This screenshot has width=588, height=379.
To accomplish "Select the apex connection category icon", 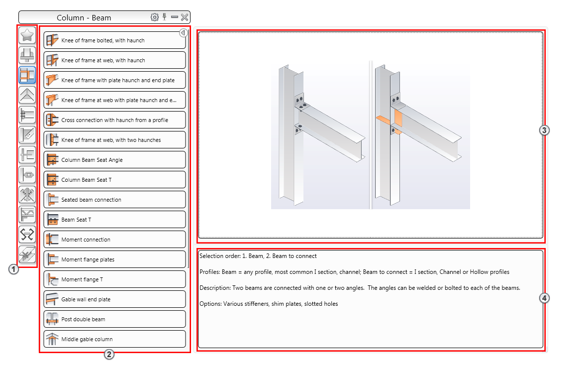I will click(x=27, y=95).
